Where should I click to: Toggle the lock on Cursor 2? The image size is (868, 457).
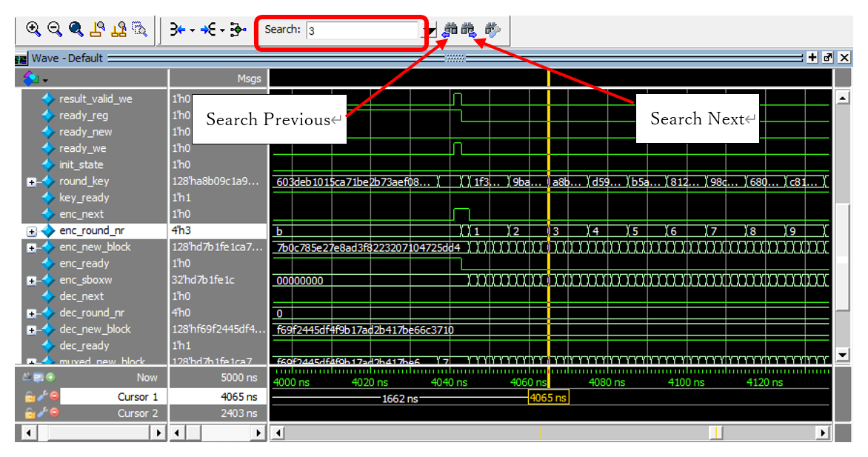click(31, 413)
